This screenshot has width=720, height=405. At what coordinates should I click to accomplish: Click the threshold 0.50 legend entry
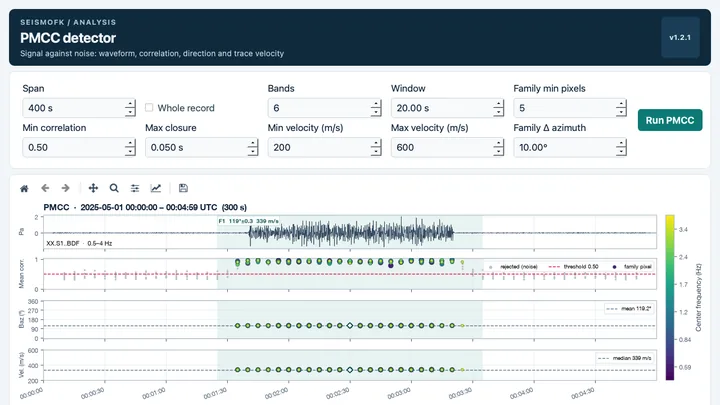(x=574, y=266)
